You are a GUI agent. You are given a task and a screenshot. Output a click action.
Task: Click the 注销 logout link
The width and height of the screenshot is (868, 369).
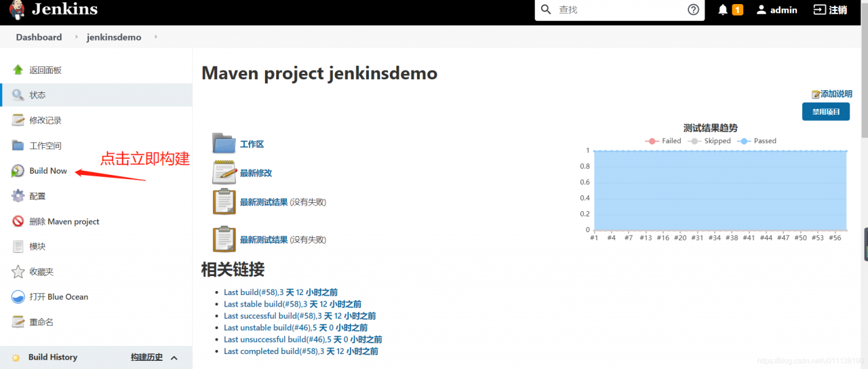click(839, 10)
